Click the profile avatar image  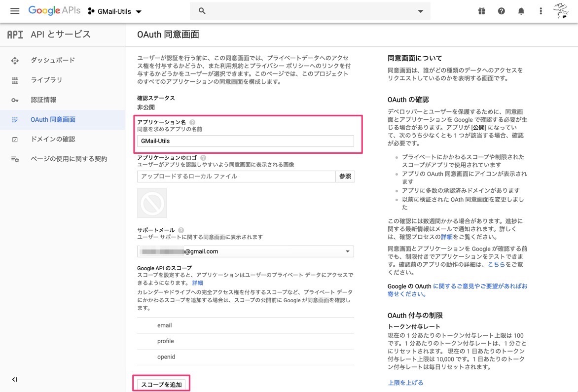tap(561, 10)
